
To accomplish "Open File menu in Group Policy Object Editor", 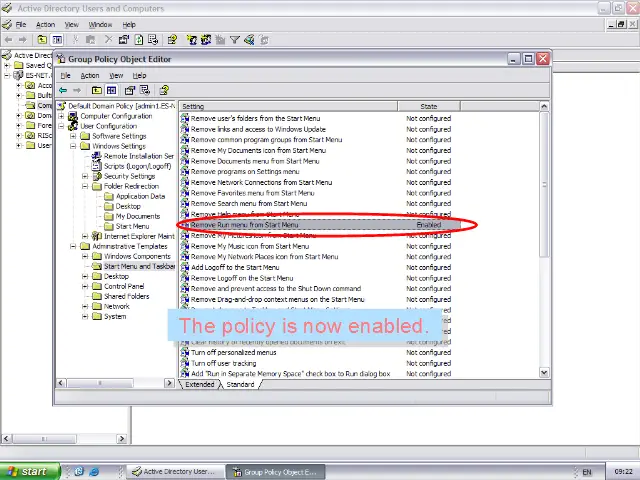I will (66, 76).
